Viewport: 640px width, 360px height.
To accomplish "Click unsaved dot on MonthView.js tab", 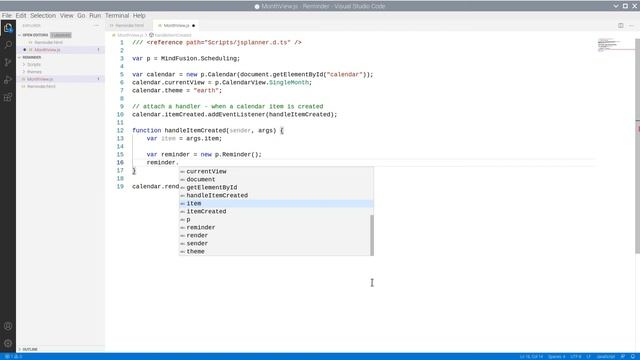I will point(193,25).
